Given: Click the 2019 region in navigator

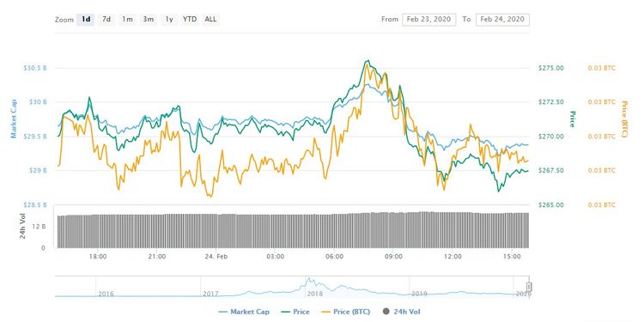Looking at the screenshot, I should click(x=419, y=294).
